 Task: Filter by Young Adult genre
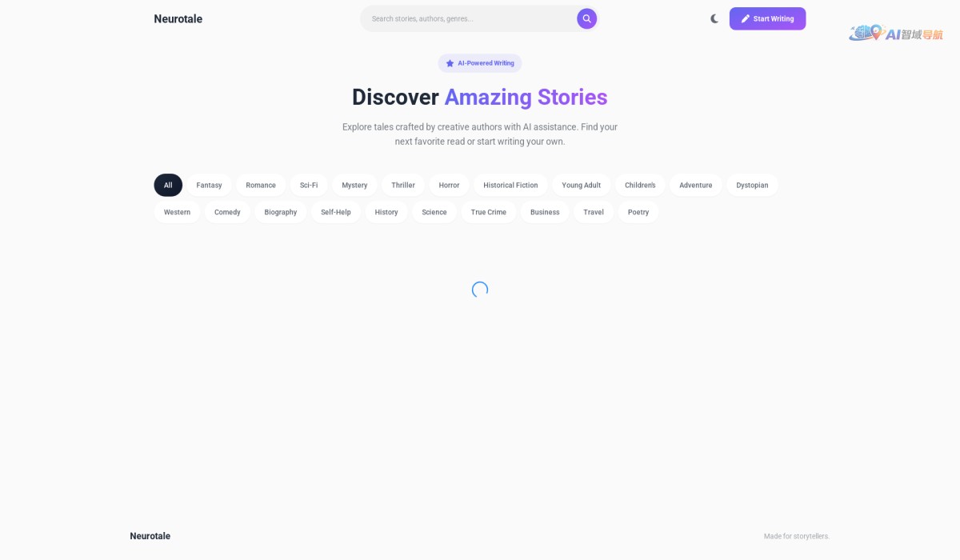[581, 185]
